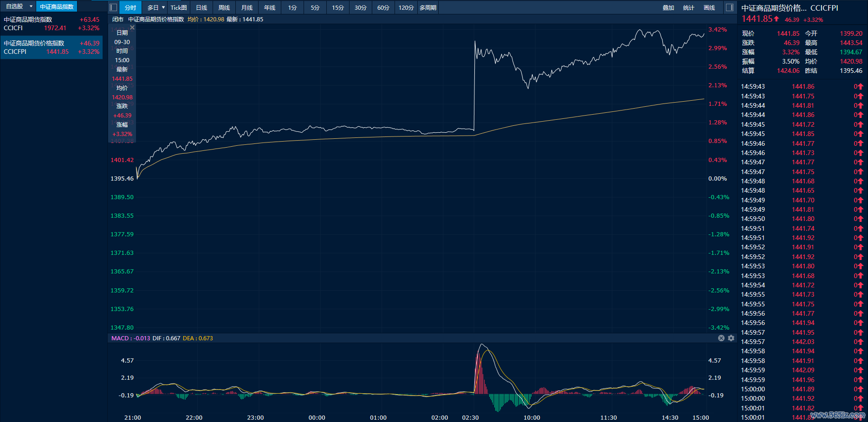
Task: Toggle the right quote panel icon
Action: 730,7
